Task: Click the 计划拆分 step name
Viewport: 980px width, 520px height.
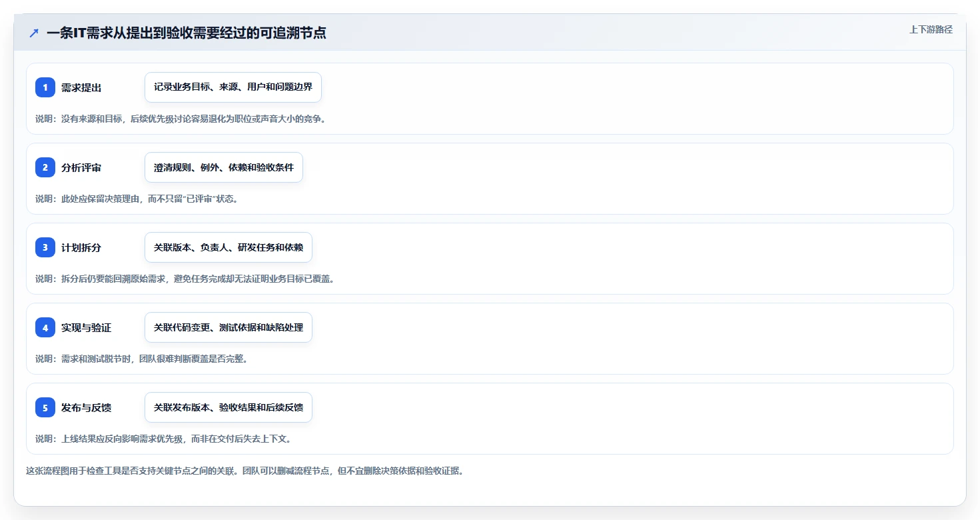Action: point(81,247)
